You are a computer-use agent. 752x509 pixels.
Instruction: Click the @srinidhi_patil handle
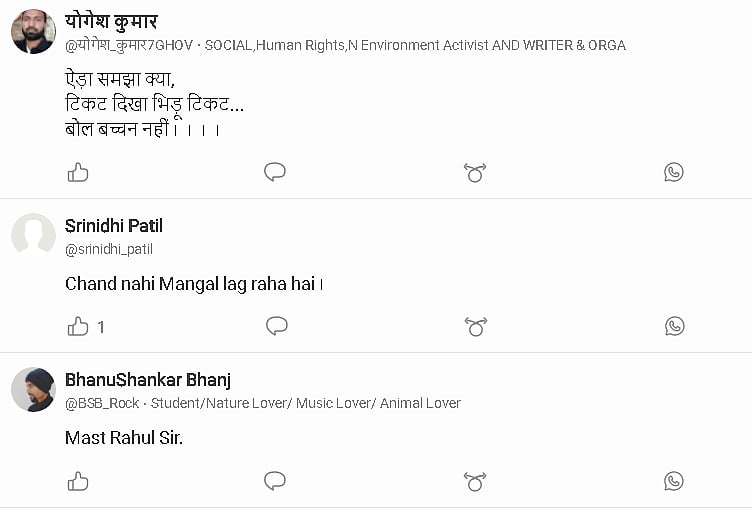pyautogui.click(x=109, y=249)
